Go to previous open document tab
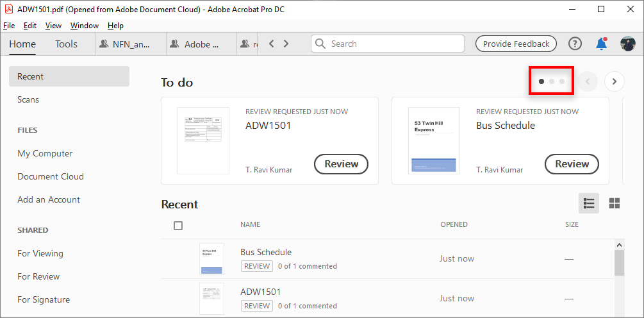The height and width of the screenshot is (318, 644). (272, 44)
